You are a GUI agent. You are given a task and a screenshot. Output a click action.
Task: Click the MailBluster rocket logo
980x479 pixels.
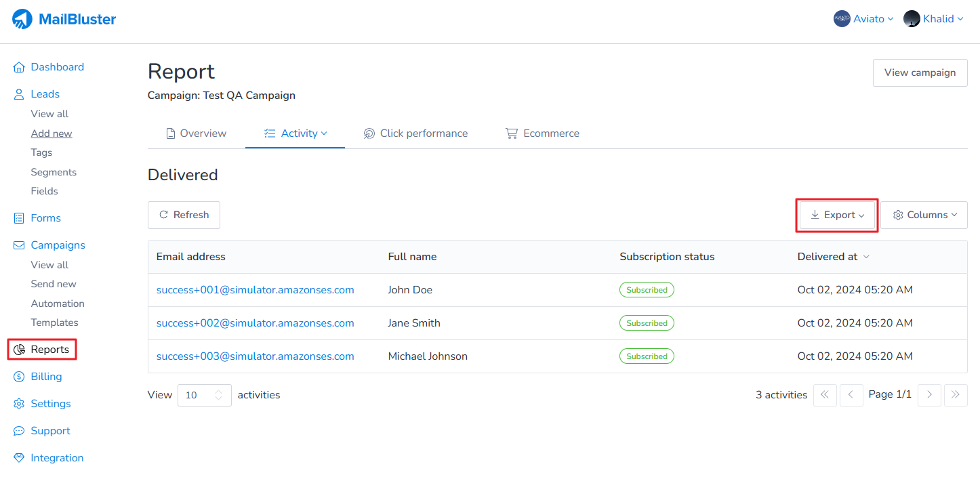click(22, 20)
